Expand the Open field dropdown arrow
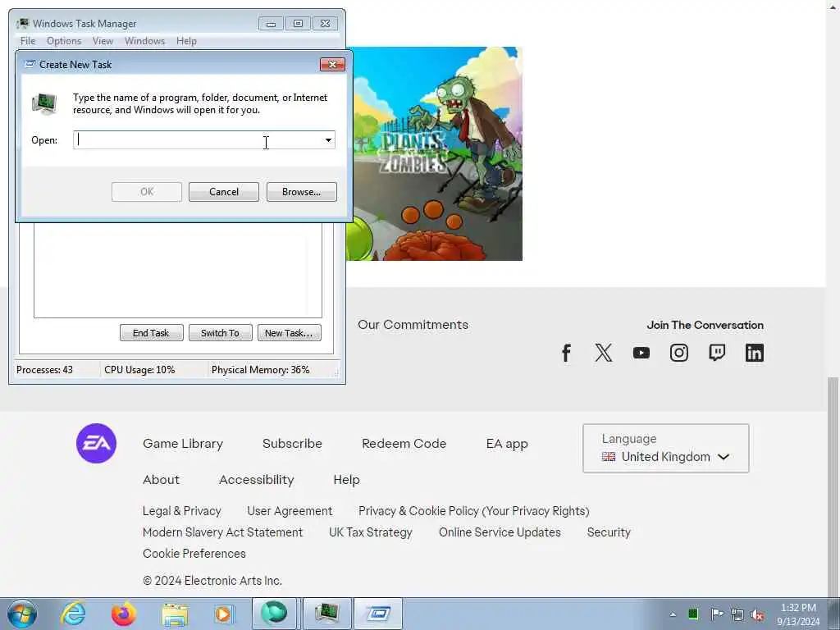 point(328,140)
